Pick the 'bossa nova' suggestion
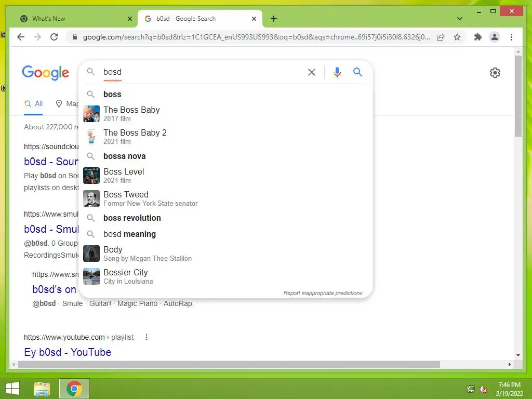This screenshot has height=399, width=532. [225, 156]
